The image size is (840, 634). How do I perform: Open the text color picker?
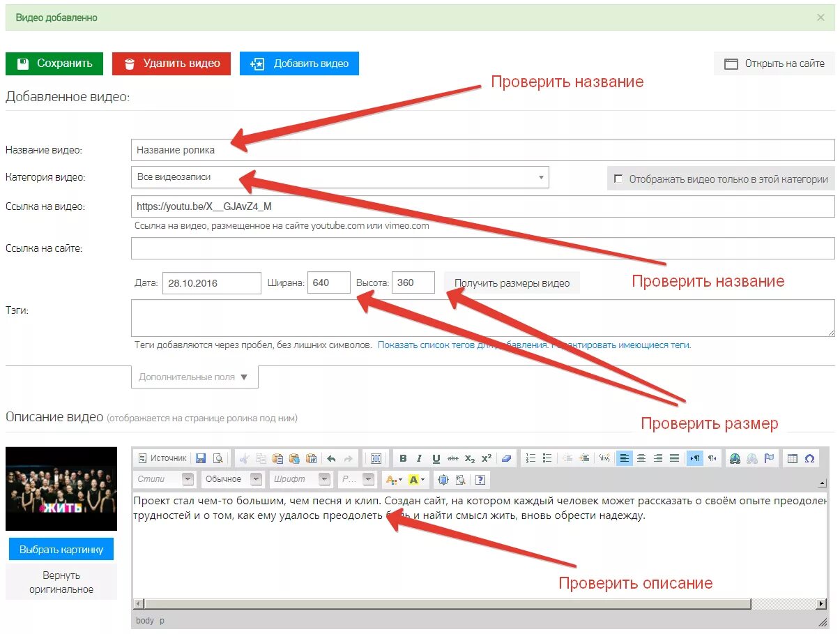pyautogui.click(x=394, y=479)
